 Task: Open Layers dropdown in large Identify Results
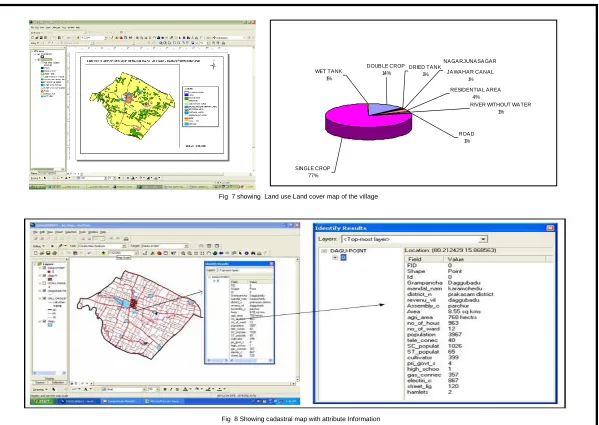click(x=483, y=239)
